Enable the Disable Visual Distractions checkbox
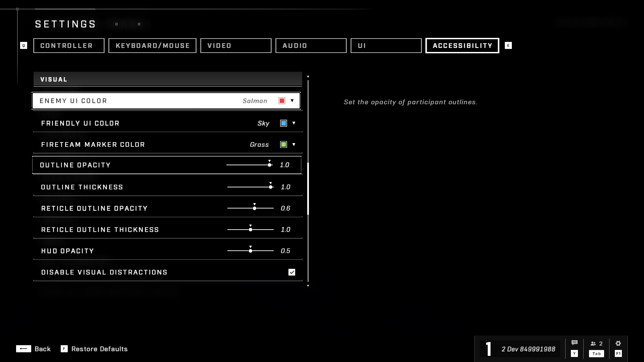This screenshot has height=362, width=644. (291, 272)
